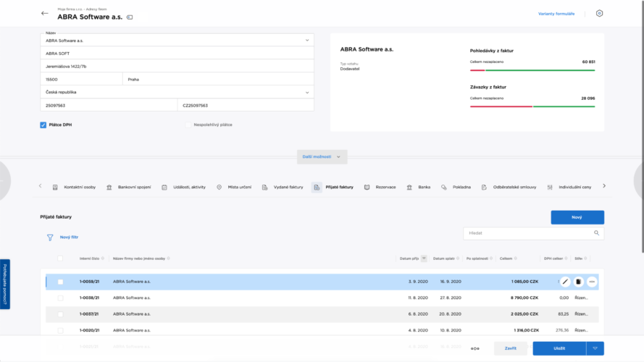Open the Varianty formuláře link
This screenshot has height=362, width=644.
556,14
